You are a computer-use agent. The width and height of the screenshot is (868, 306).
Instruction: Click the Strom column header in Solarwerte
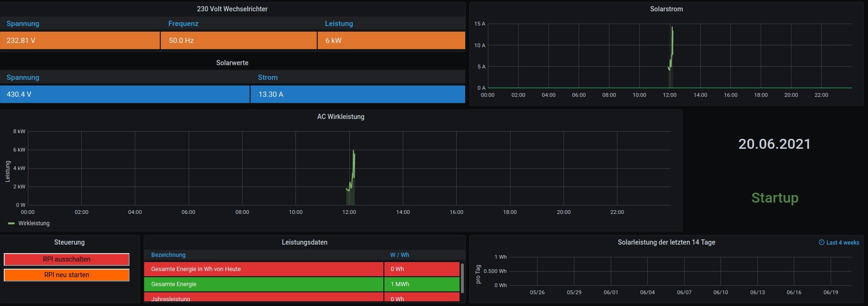(x=268, y=77)
